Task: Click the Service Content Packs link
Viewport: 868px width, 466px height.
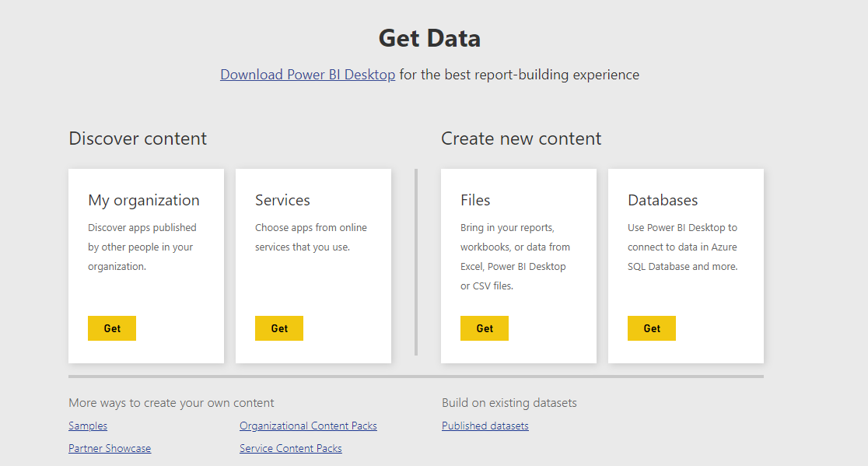Action: tap(291, 448)
